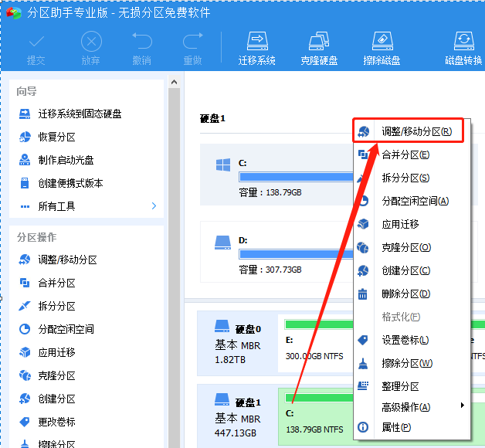Select 合并分区 in the sidebar list
This screenshot has height=448, width=485.
47,283
